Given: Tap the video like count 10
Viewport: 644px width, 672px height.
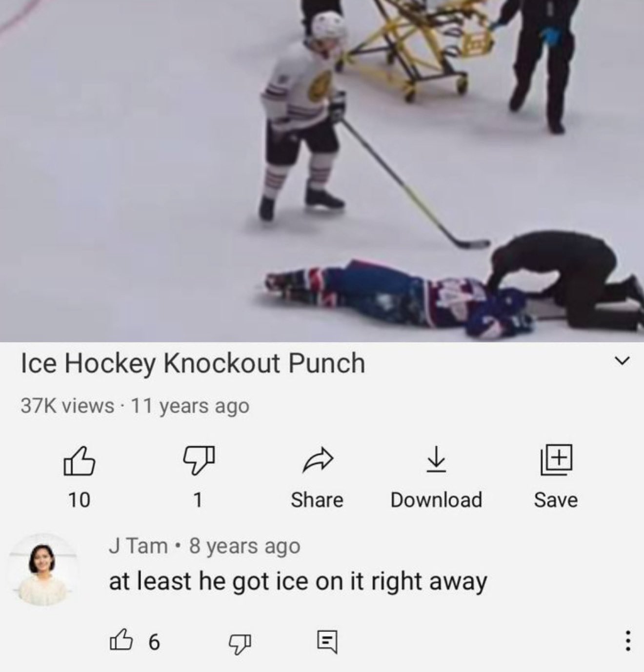Looking at the screenshot, I should click(79, 500).
